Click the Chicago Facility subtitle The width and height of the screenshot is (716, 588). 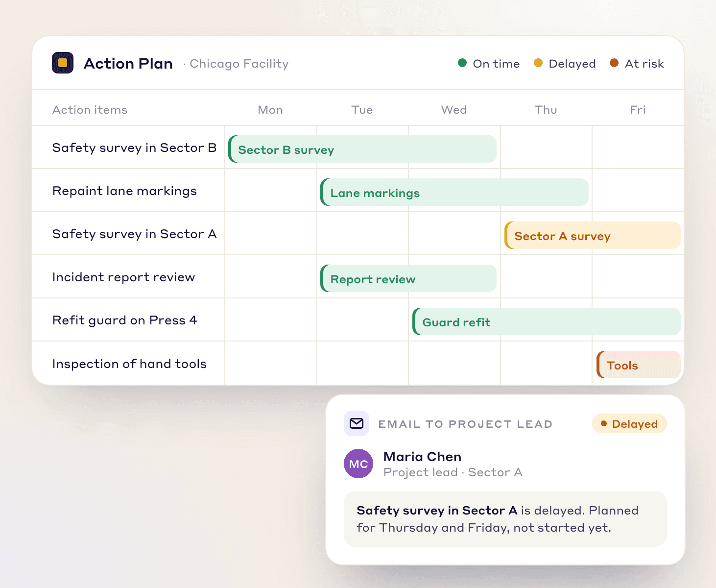coord(239,64)
